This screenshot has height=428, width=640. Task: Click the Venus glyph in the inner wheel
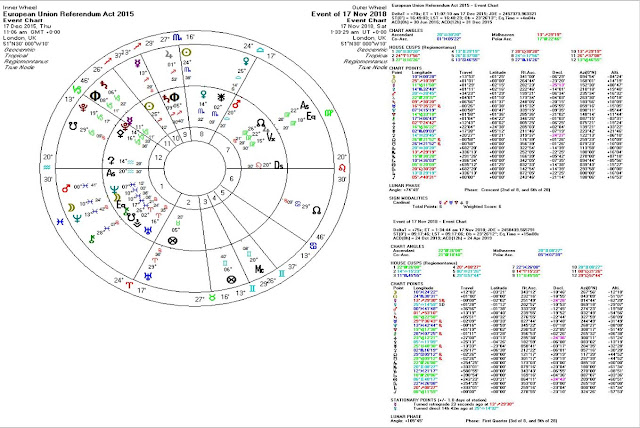[x=203, y=95]
